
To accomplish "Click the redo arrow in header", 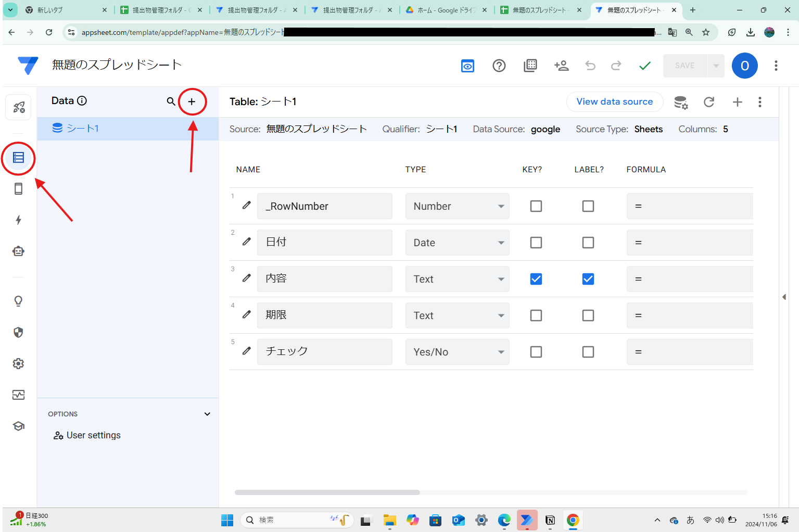I will click(x=616, y=66).
